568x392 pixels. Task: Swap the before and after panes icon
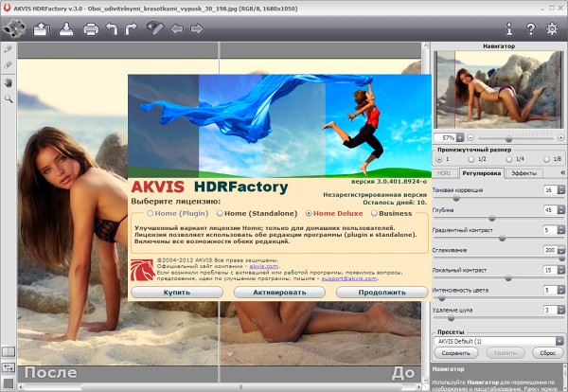[x=8, y=367]
